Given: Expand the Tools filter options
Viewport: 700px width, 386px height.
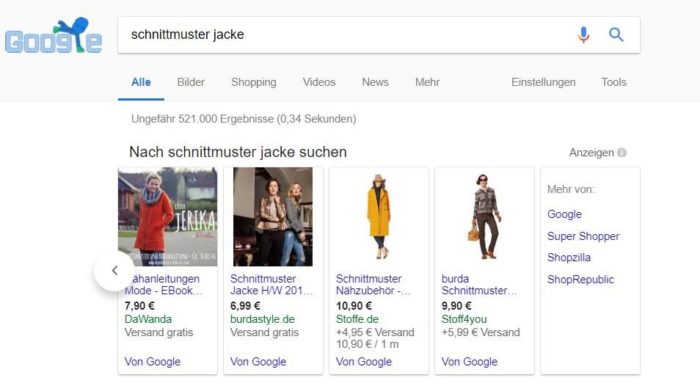Looking at the screenshot, I should pyautogui.click(x=613, y=82).
